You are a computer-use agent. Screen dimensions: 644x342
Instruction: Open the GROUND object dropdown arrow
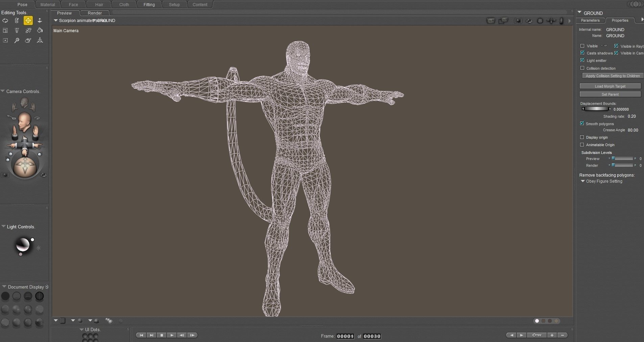coord(579,12)
